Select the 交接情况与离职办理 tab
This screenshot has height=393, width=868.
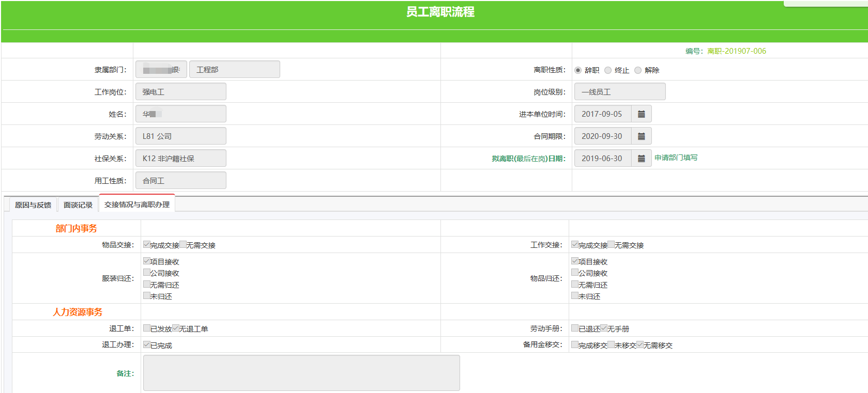pyautogui.click(x=137, y=205)
